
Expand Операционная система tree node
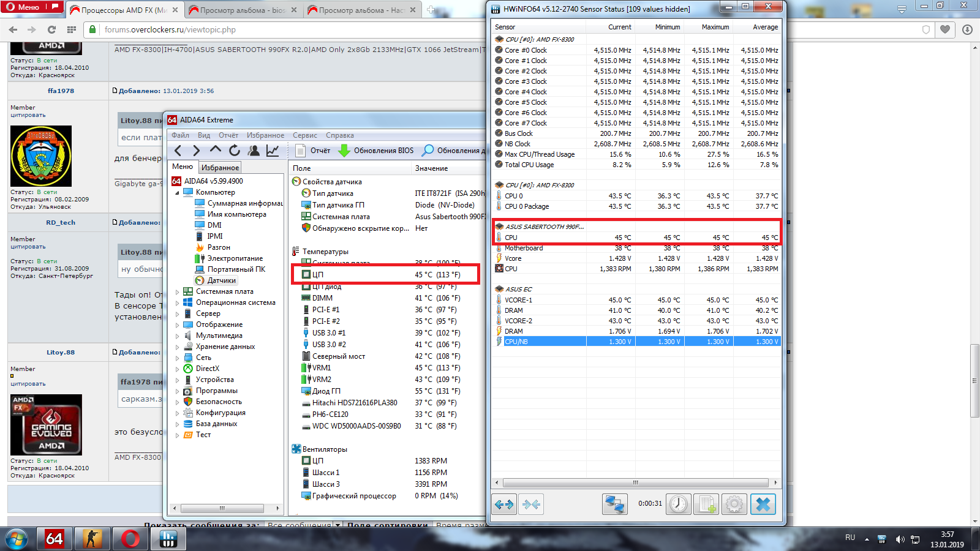click(x=178, y=303)
